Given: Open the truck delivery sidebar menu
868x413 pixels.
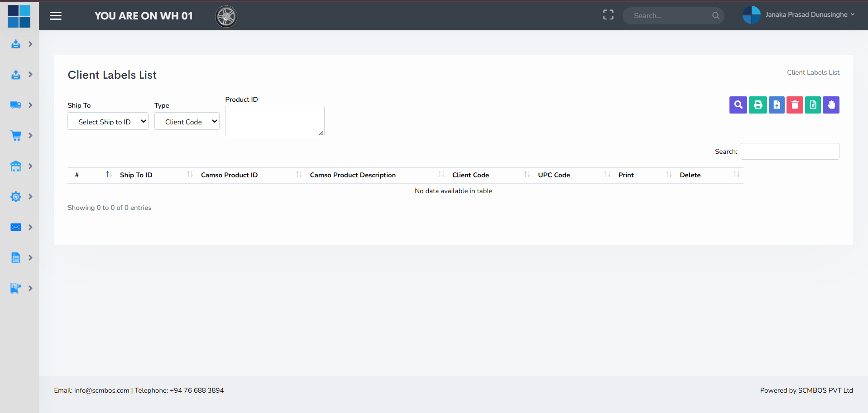Looking at the screenshot, I should coord(20,105).
